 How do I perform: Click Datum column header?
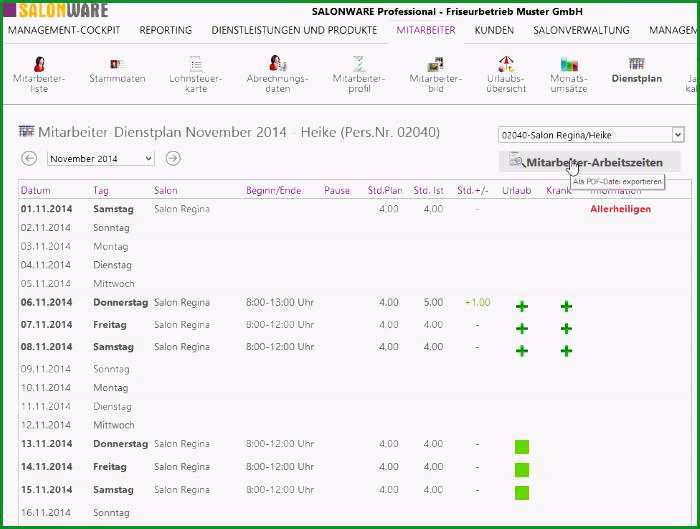coord(35,191)
